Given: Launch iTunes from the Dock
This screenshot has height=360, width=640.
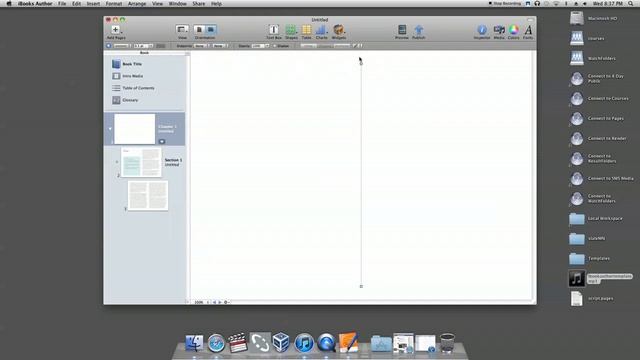Looking at the screenshot, I should [x=304, y=343].
